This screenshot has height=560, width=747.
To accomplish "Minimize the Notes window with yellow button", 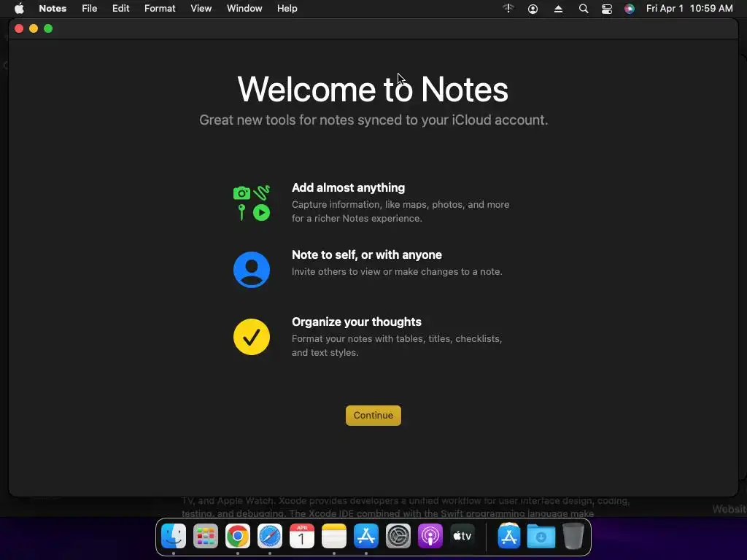I will coord(34,28).
